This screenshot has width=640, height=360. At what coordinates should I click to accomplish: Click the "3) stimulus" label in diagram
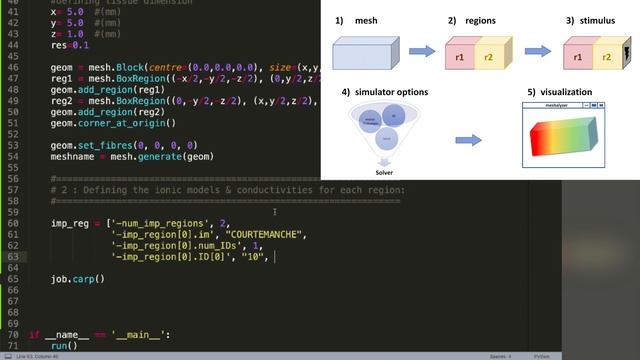(x=591, y=20)
